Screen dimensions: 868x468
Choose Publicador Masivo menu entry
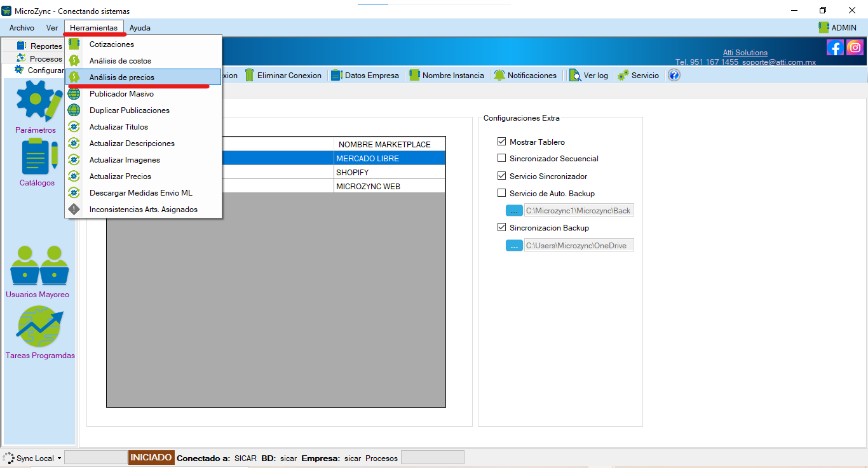(143, 94)
